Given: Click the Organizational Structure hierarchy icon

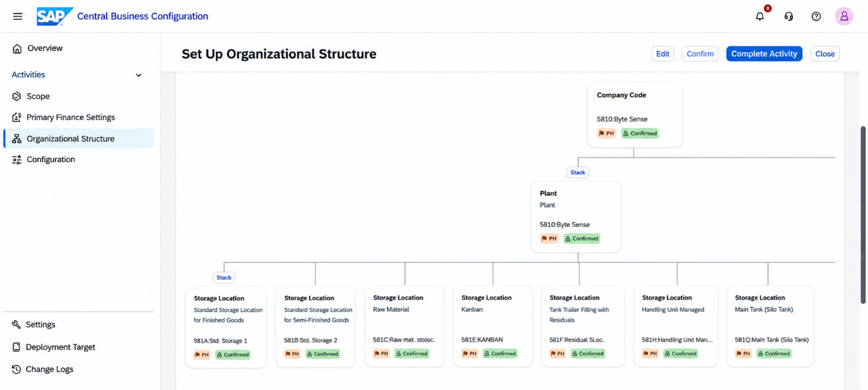Looking at the screenshot, I should [x=16, y=139].
